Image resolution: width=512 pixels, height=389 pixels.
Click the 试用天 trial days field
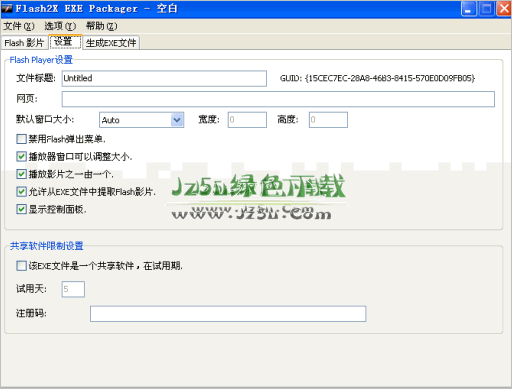(x=73, y=289)
